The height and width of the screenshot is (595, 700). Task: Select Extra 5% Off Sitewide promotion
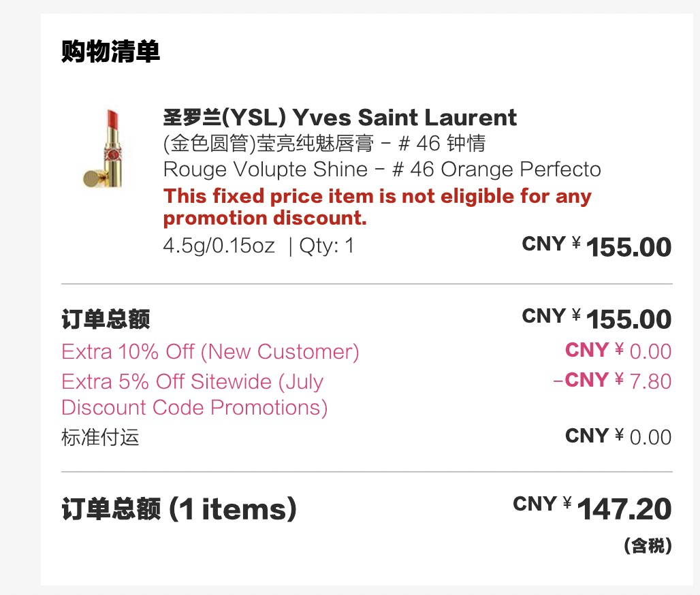pos(195,395)
